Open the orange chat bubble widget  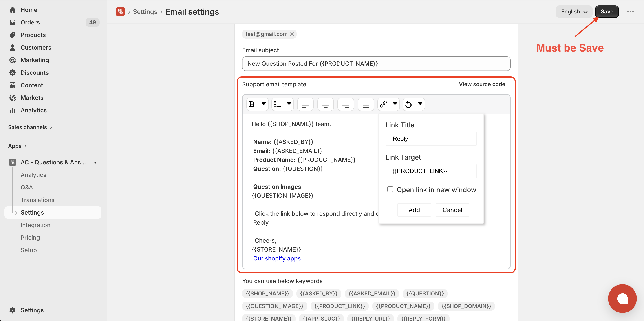pos(622,298)
